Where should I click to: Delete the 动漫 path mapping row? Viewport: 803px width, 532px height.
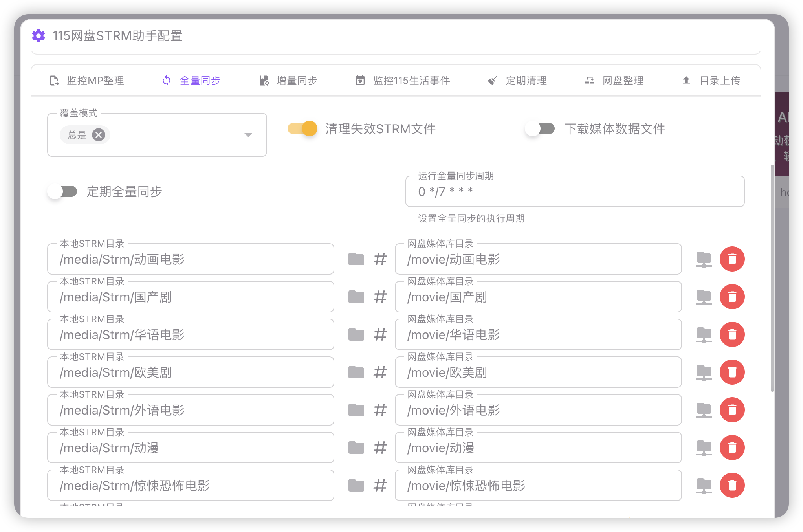coord(732,448)
